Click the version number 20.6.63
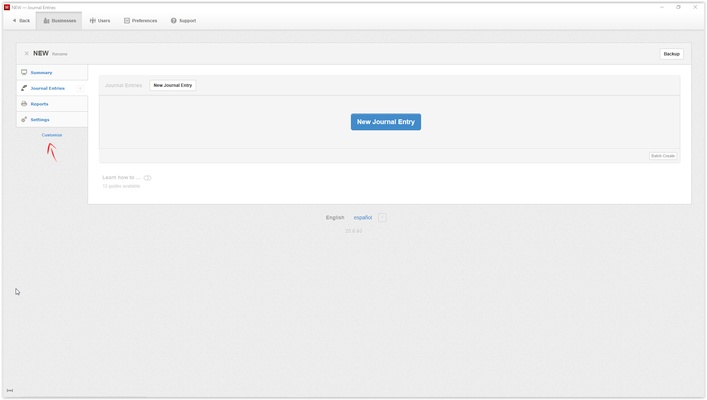707x400 pixels. (354, 231)
